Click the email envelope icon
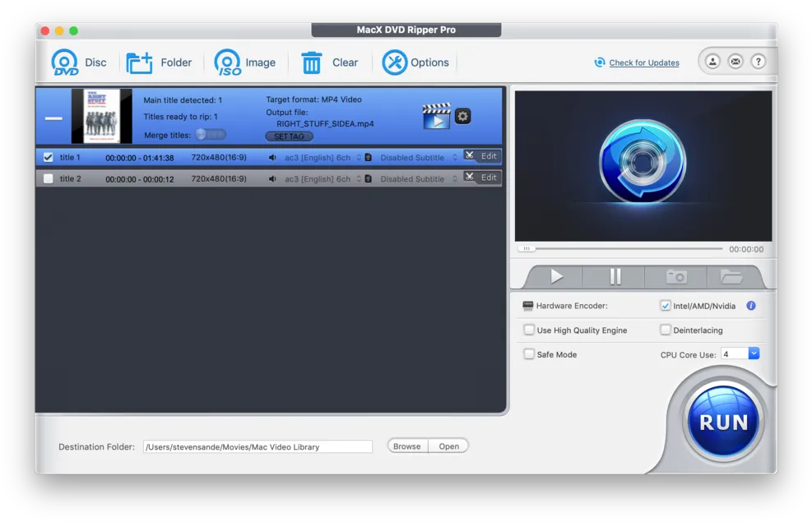This screenshot has width=812, height=522. tap(735, 62)
